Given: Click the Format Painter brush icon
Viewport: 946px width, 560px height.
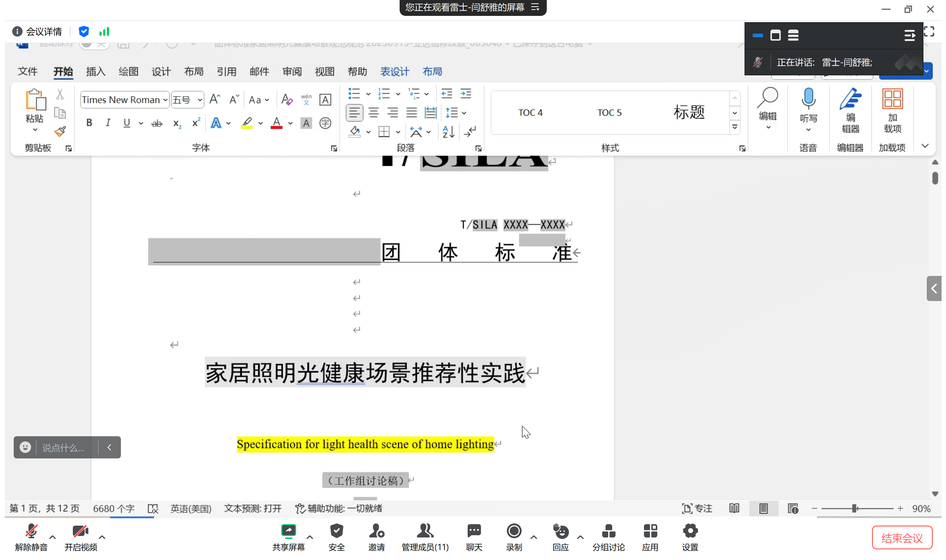Looking at the screenshot, I should coord(60,132).
